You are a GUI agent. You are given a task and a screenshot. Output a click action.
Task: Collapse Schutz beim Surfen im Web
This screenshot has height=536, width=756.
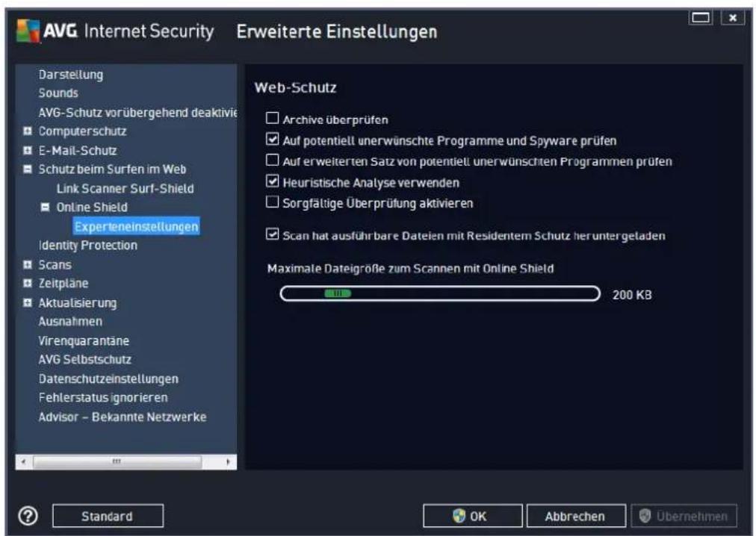pyautogui.click(x=28, y=169)
